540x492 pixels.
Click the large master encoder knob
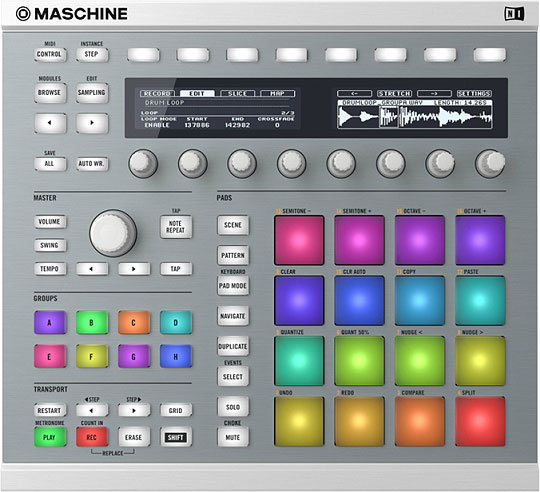click(x=113, y=233)
